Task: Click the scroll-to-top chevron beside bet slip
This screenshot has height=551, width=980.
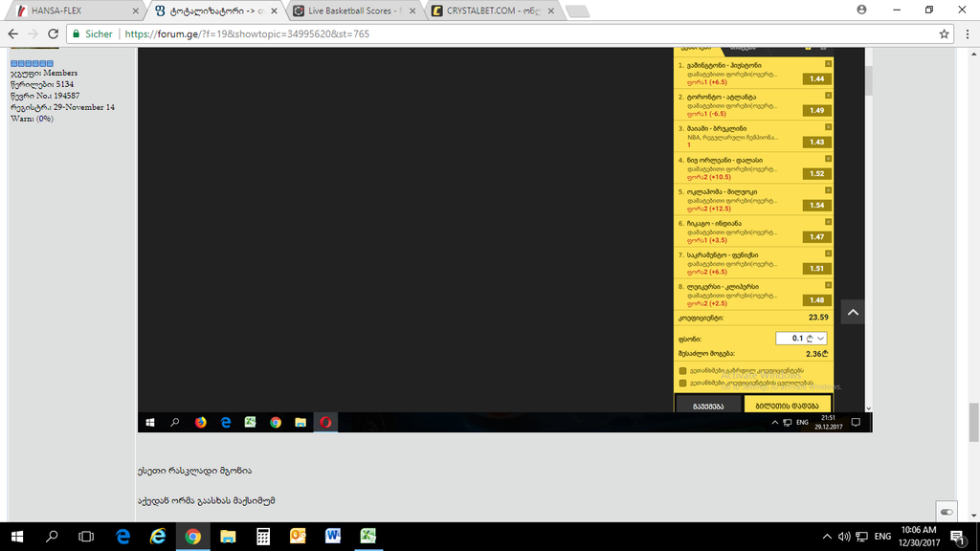Action: (853, 313)
